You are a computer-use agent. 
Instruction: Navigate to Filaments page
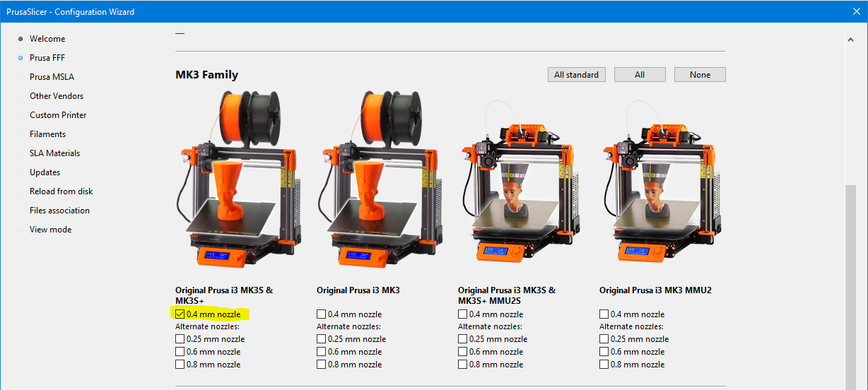tap(47, 134)
